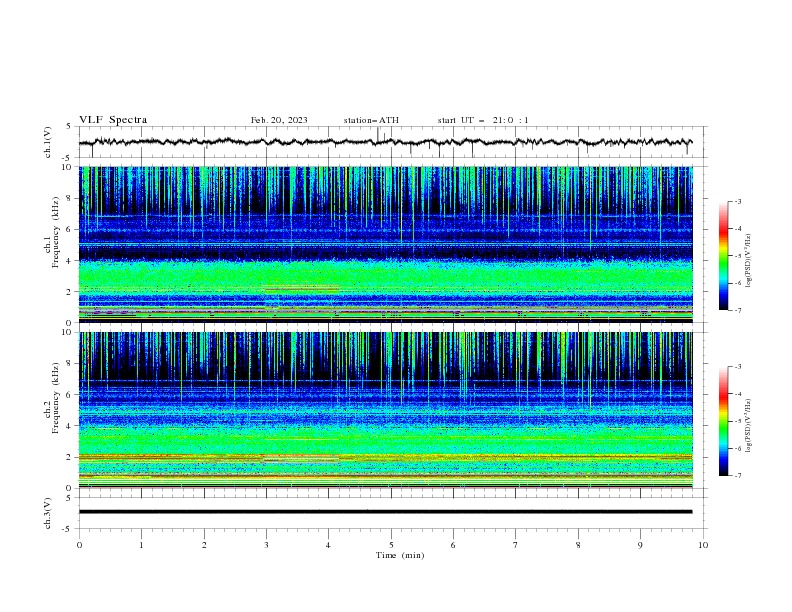Click inside the ch.2 spectrogram panel
This screenshot has width=792, height=612.
[385, 410]
